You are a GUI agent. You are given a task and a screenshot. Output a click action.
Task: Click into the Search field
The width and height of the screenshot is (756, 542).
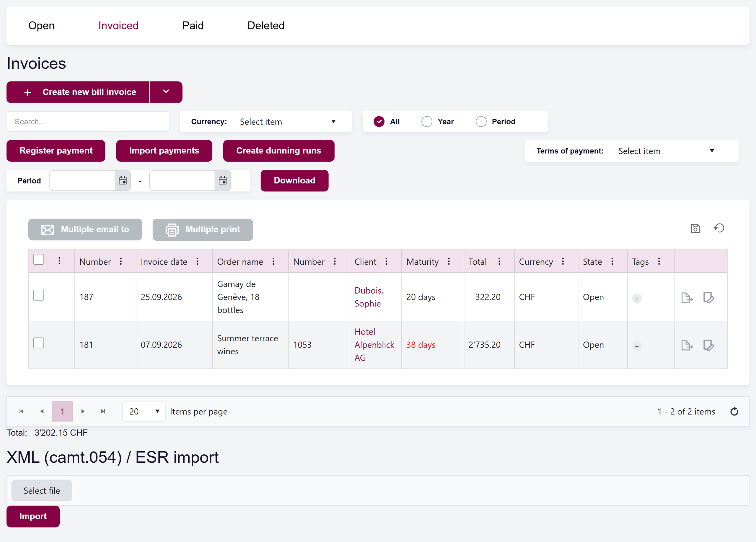pyautogui.click(x=88, y=122)
